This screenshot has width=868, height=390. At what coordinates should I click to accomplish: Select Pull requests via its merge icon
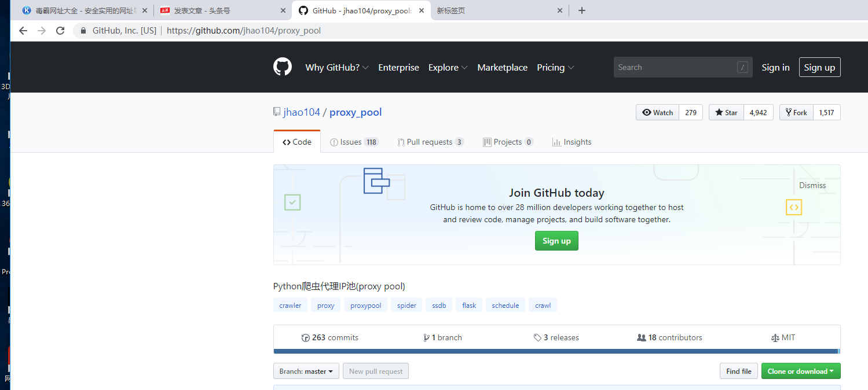tap(401, 142)
